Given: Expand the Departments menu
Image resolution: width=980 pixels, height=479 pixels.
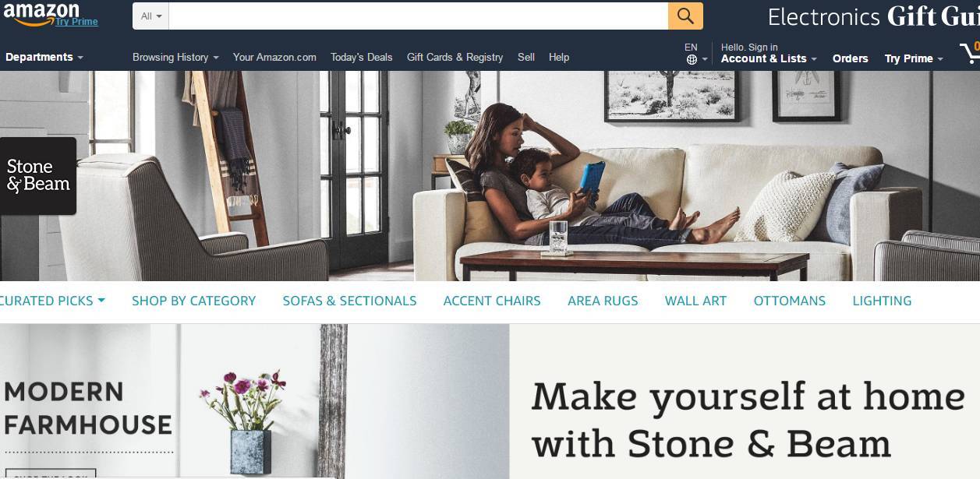Looking at the screenshot, I should pyautogui.click(x=44, y=57).
